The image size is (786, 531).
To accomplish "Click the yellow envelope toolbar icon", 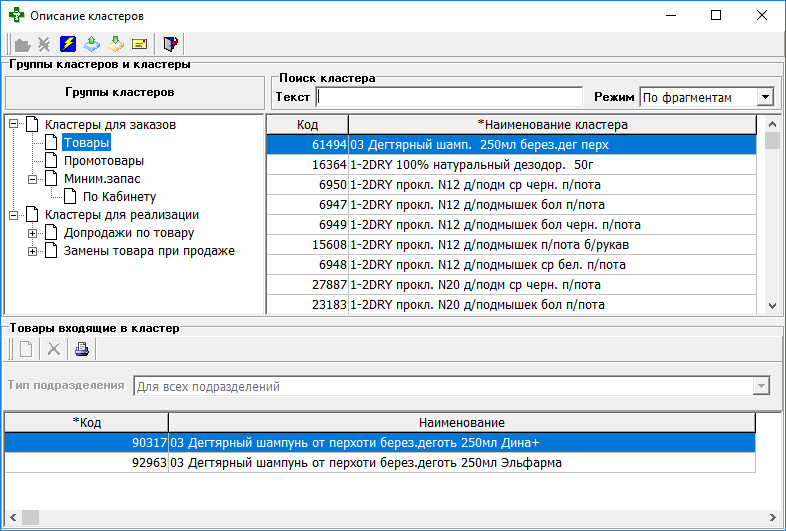I will point(139,44).
